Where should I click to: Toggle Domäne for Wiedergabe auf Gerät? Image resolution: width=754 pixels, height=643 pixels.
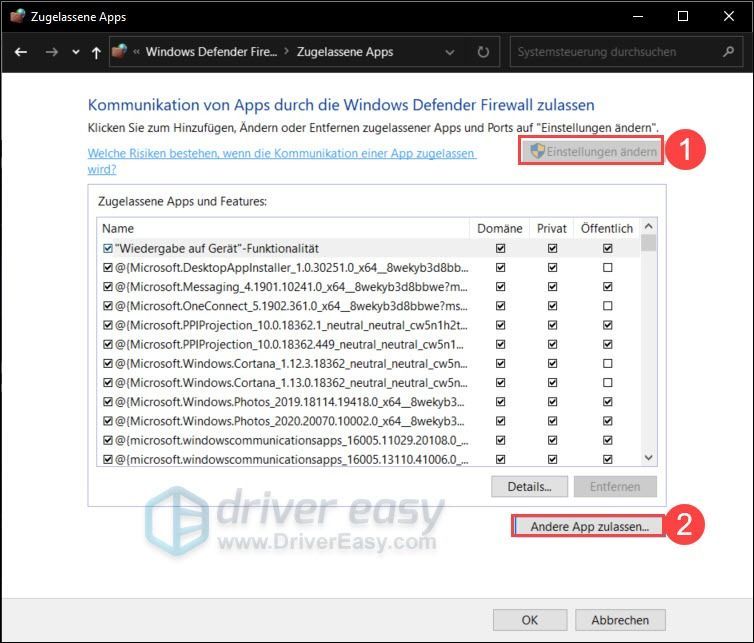(x=501, y=249)
